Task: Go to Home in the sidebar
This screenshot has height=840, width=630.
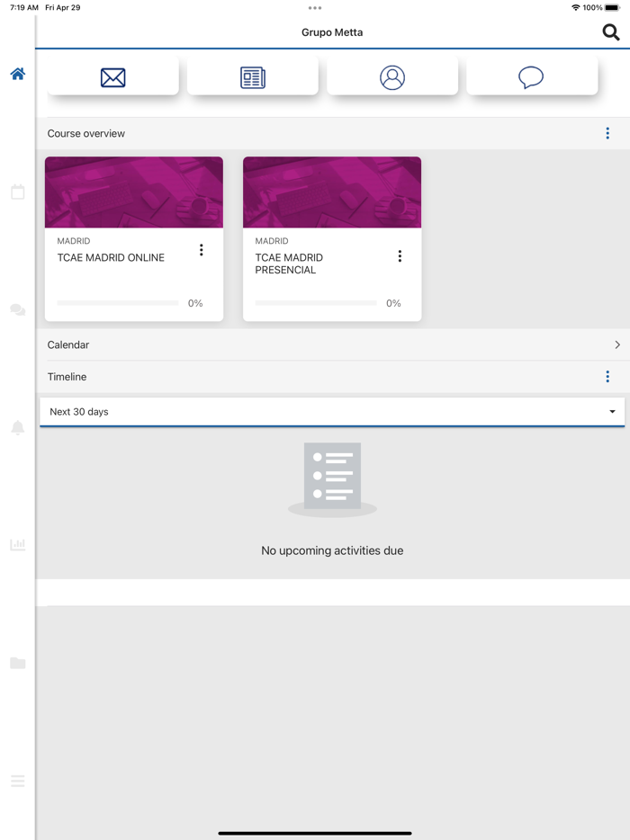Action: (18, 74)
